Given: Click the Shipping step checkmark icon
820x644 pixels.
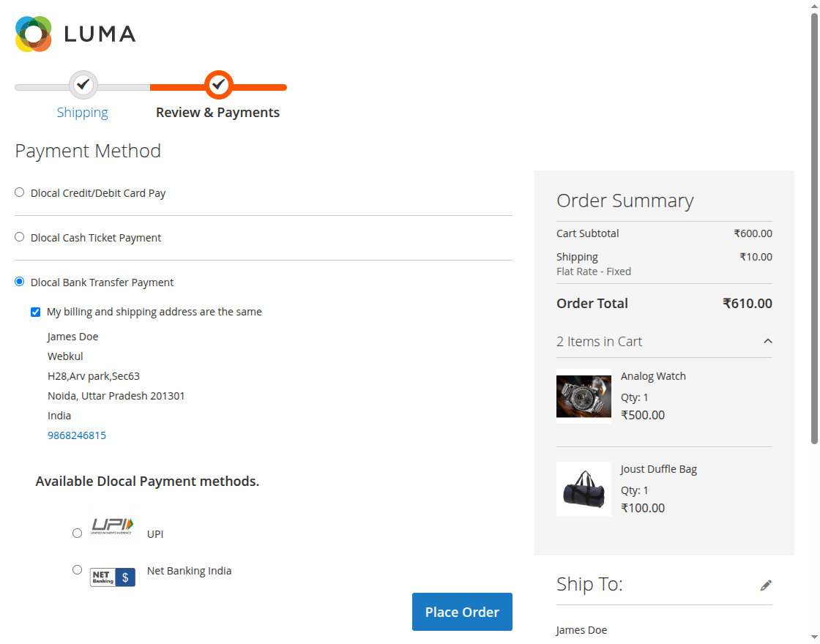Looking at the screenshot, I should coord(83,85).
